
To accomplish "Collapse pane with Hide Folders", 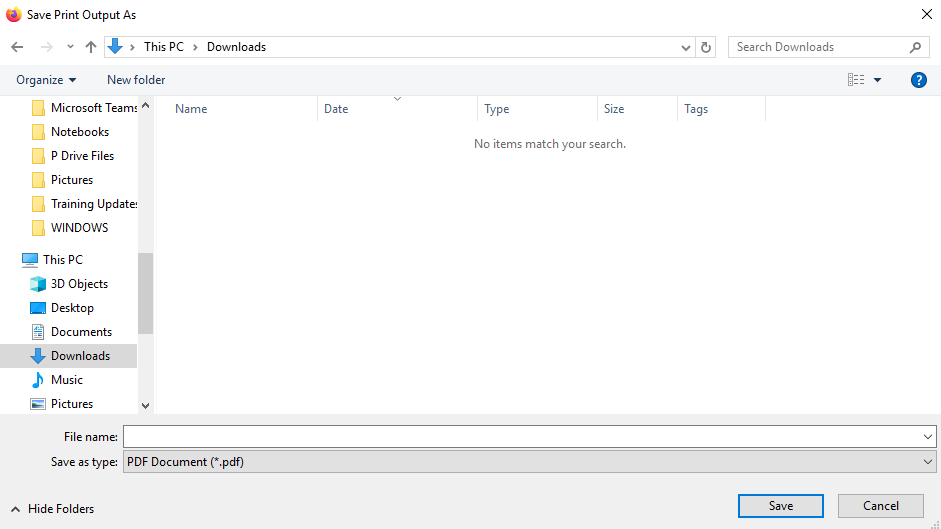I will (53, 509).
